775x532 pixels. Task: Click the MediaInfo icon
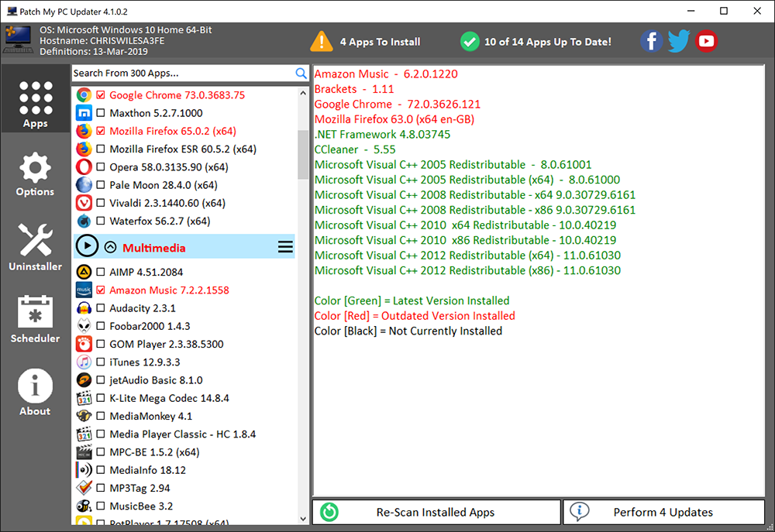pyautogui.click(x=84, y=470)
